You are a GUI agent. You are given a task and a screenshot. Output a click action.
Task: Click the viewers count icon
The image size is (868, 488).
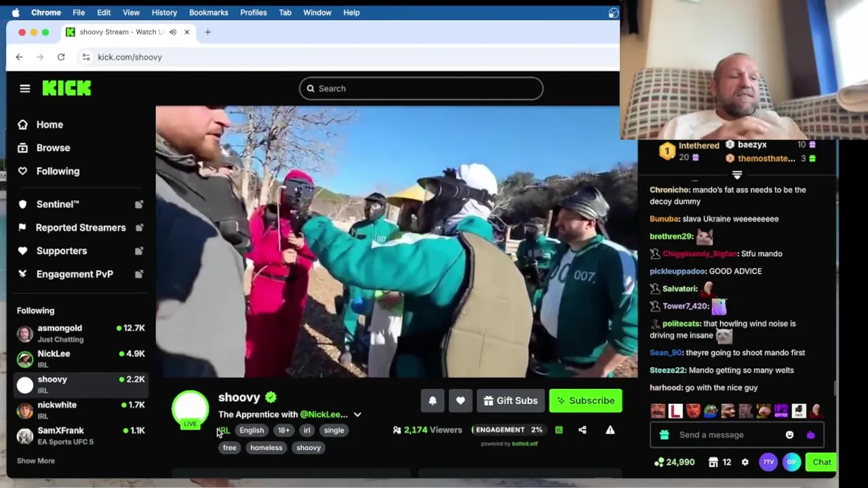click(397, 430)
